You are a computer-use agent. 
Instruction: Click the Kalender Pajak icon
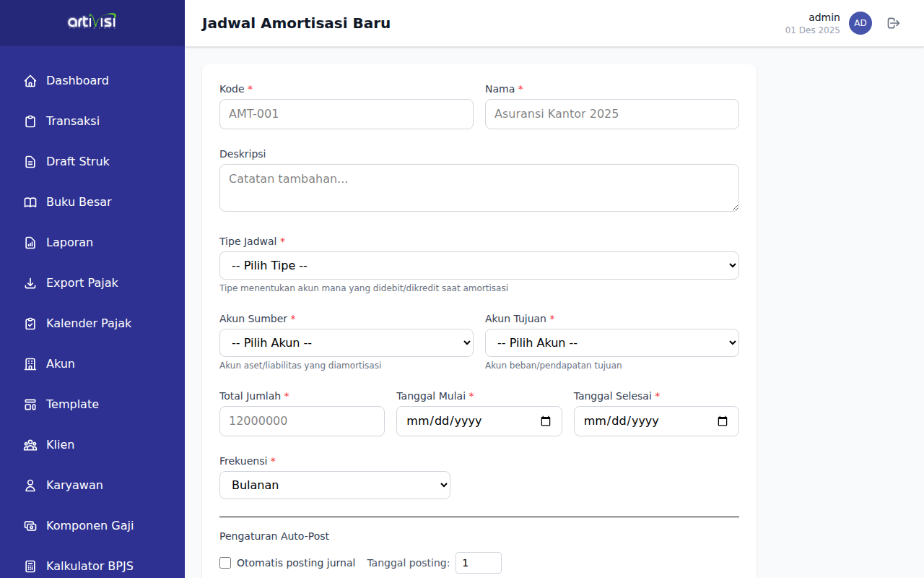30,324
